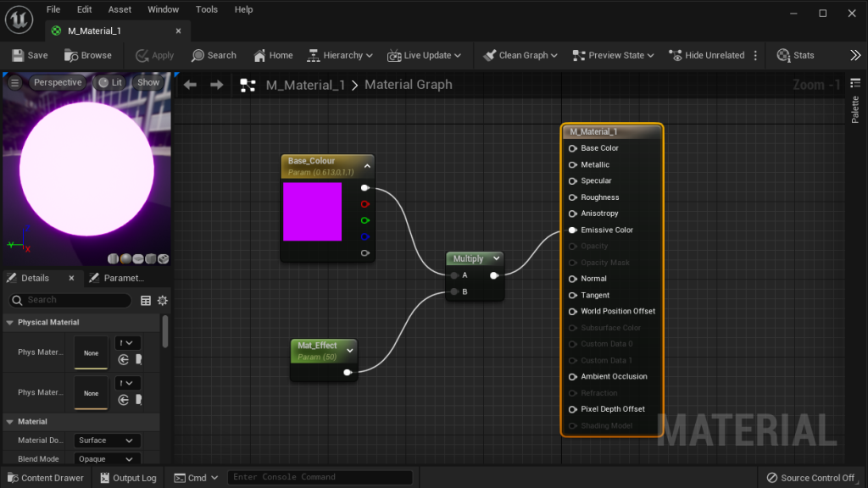Click the Details settings gear icon
This screenshot has width=868, height=488.
coord(163,300)
